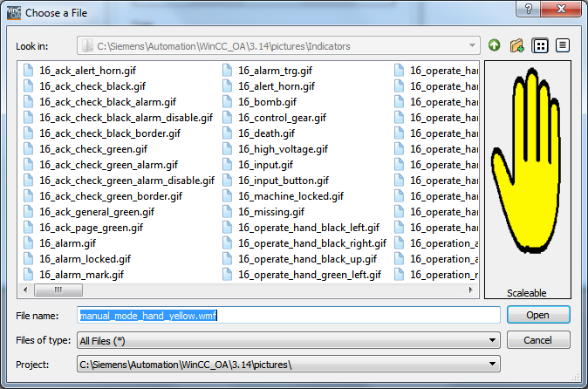Select 16_ack_check_black.gif file
Image resolution: width=588 pixels, height=389 pixels.
92,86
